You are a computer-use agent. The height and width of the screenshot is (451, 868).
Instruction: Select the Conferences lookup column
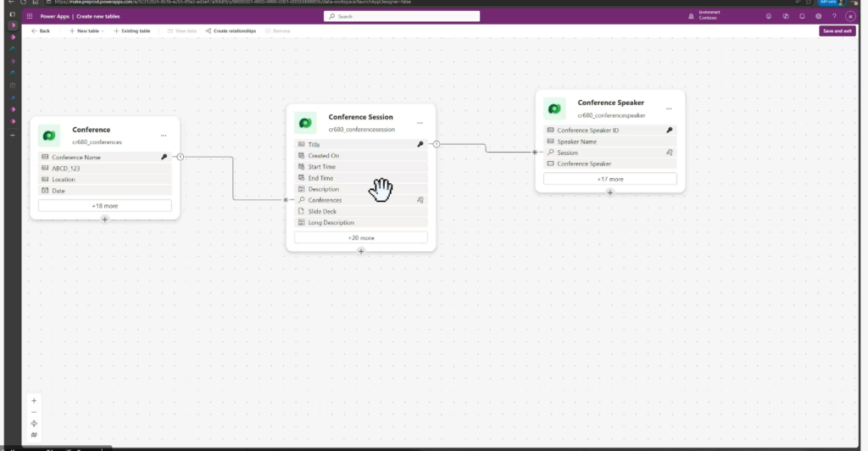point(361,200)
